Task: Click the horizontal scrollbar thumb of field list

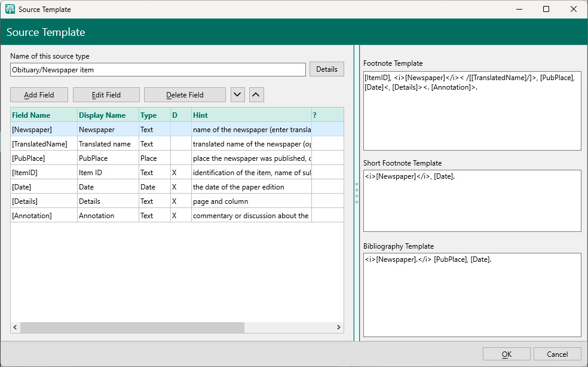Action: [132, 328]
